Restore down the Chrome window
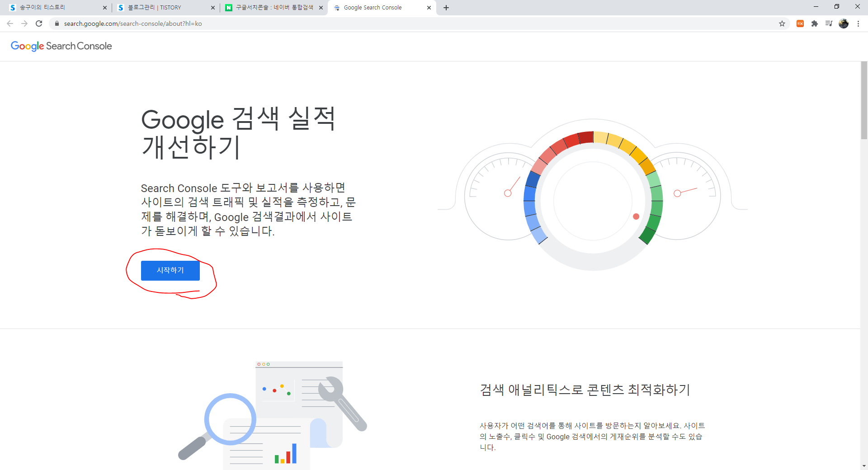This screenshot has width=868, height=470. (837, 7)
